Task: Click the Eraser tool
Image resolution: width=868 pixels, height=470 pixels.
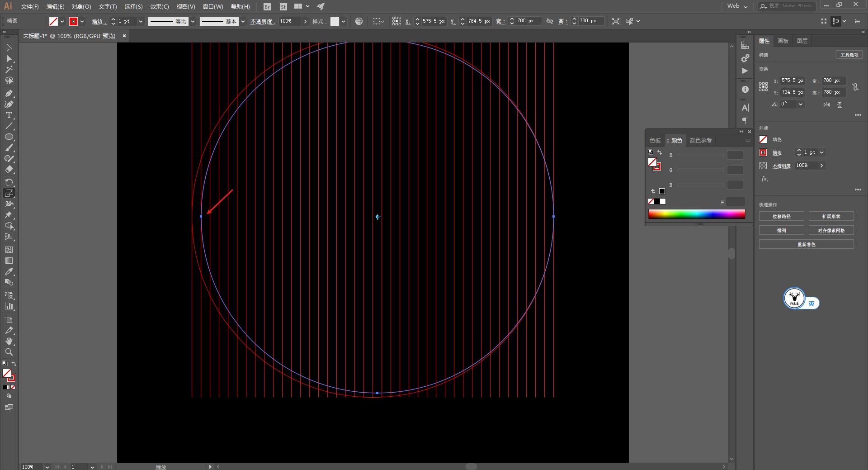Action: [9, 170]
